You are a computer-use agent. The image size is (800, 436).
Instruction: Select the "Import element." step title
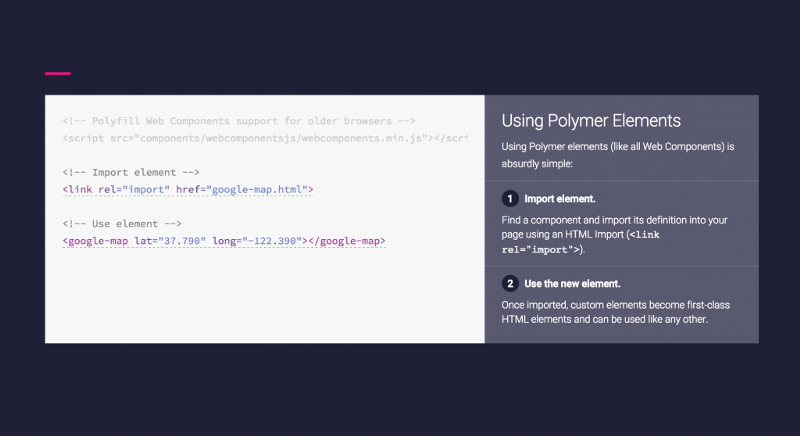tap(560, 198)
